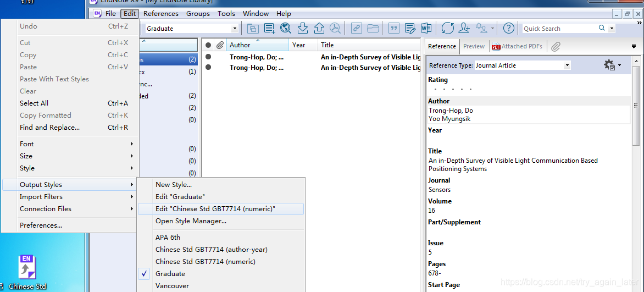This screenshot has width=644, height=292.
Task: Open the File menu
Action: [110, 13]
